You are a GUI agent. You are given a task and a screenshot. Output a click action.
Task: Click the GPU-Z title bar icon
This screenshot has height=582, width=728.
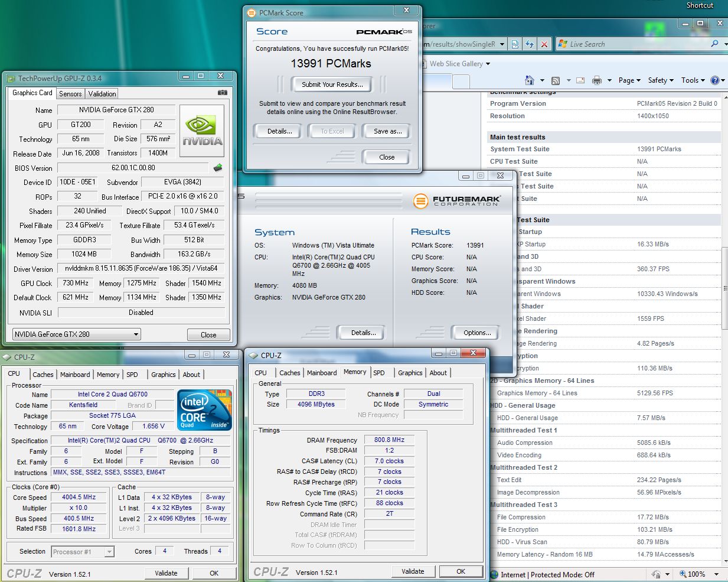point(11,78)
